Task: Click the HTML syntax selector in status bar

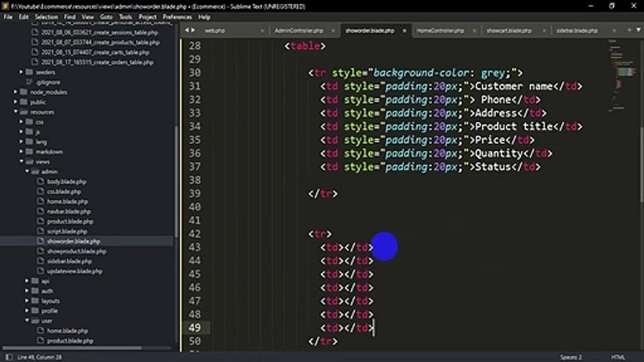Action: [618, 357]
